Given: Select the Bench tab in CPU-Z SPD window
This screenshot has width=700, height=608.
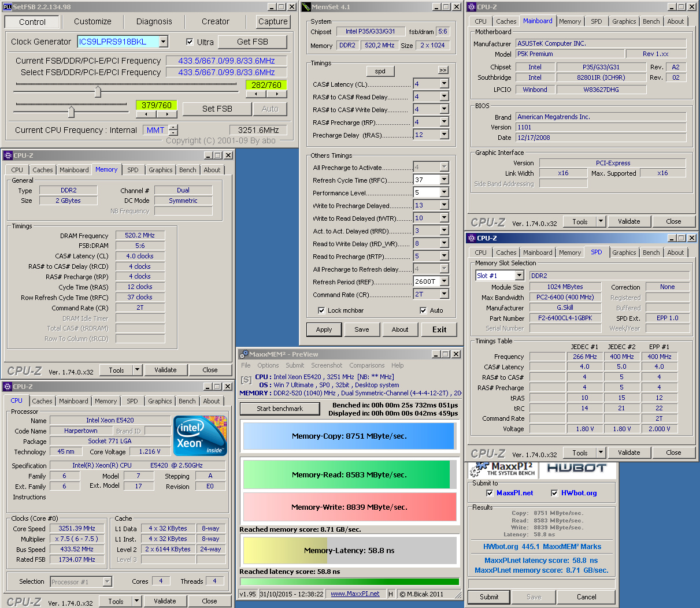Looking at the screenshot, I should click(651, 253).
